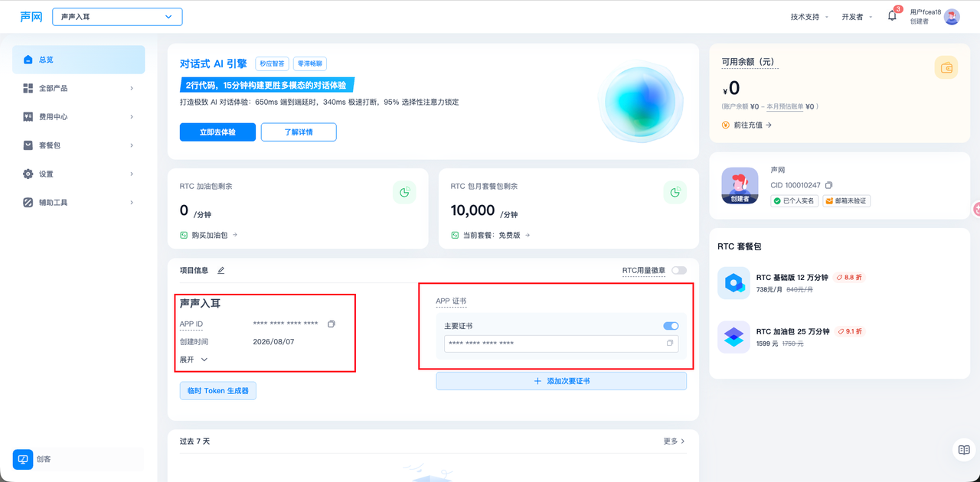
Task: Open the notification bell with badge
Action: [893, 15]
